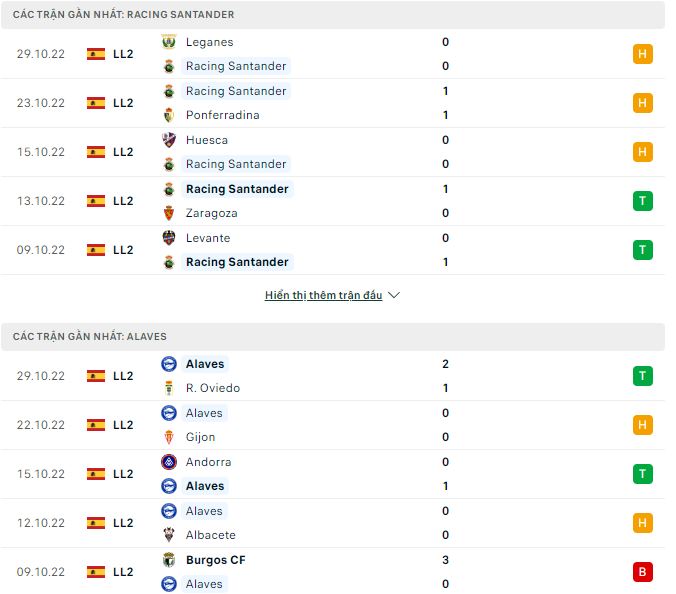Expand the show more matches chevron

pyautogui.click(x=394, y=296)
